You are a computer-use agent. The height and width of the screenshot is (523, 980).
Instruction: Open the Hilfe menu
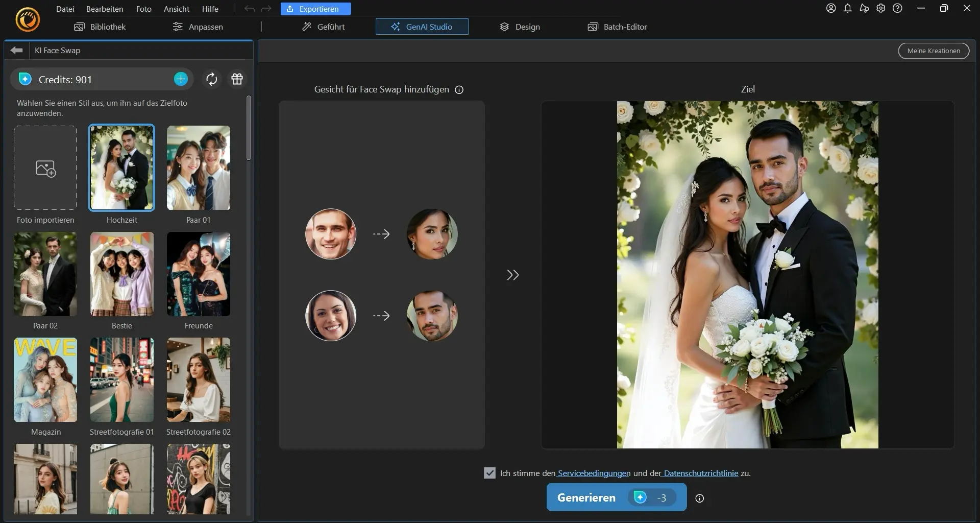click(210, 9)
